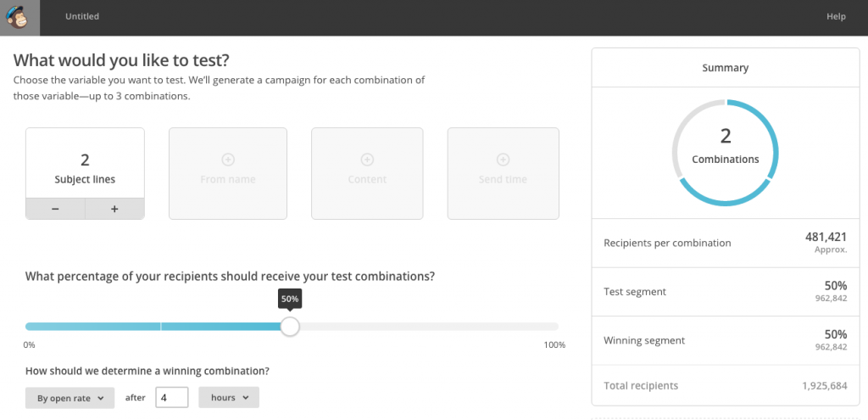Click the Untitled campaign name

pyautogui.click(x=82, y=17)
